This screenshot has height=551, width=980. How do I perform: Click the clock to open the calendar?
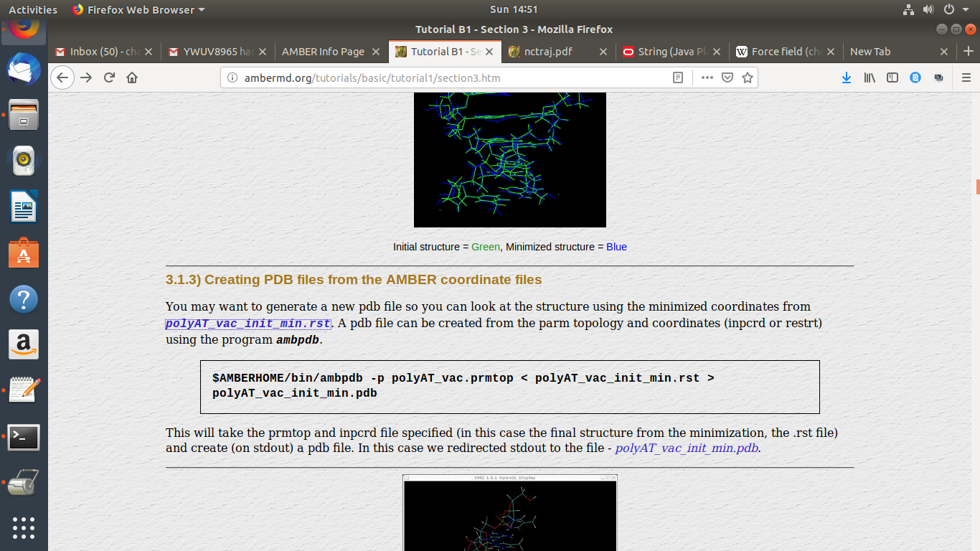513,9
